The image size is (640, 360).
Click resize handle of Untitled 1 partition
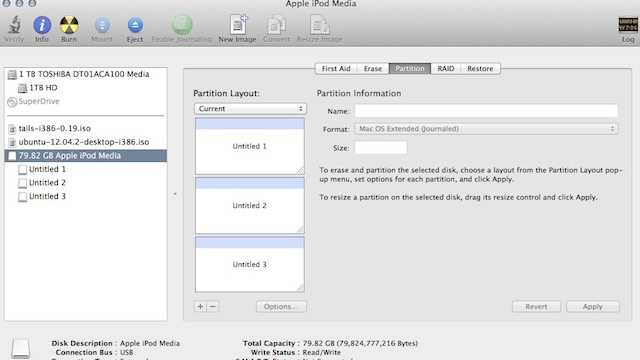(300, 170)
